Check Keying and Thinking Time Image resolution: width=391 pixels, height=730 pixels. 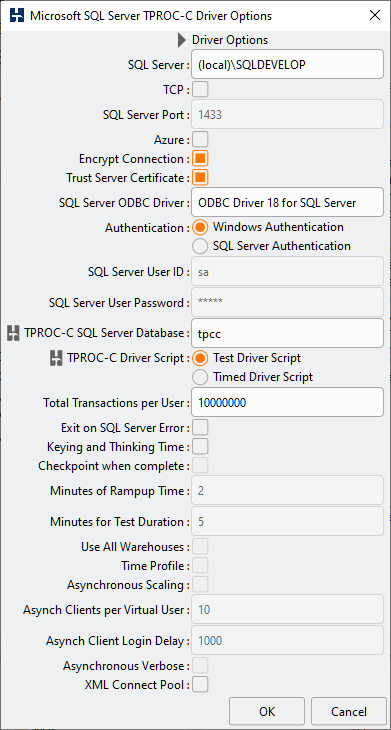point(200,446)
